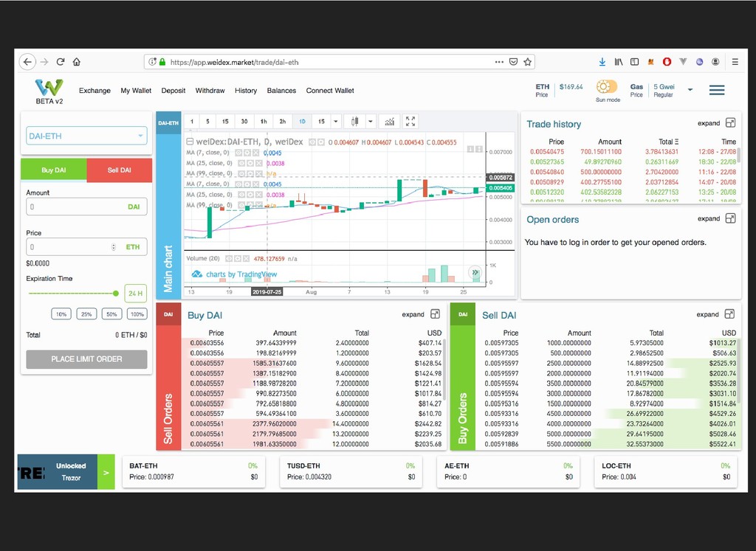
Task: Open the hamburger menu icon
Action: click(x=716, y=90)
